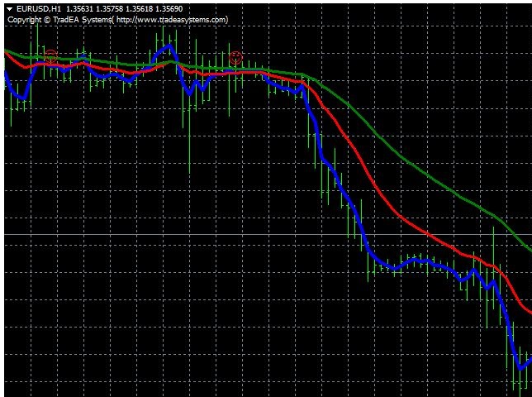Select the horizontal gray price line
Viewport: 532px width, 397px height.
[x=268, y=235]
